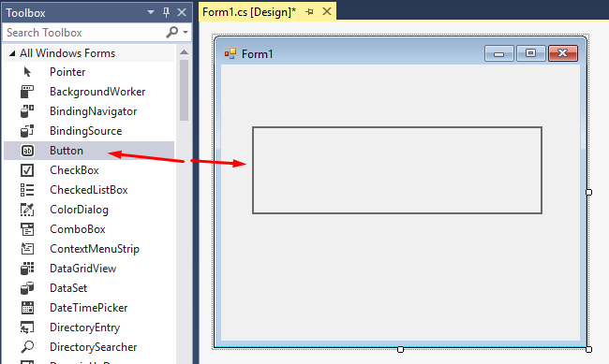Select the DataSet item label
Image resolution: width=609 pixels, height=364 pixels.
(x=68, y=288)
